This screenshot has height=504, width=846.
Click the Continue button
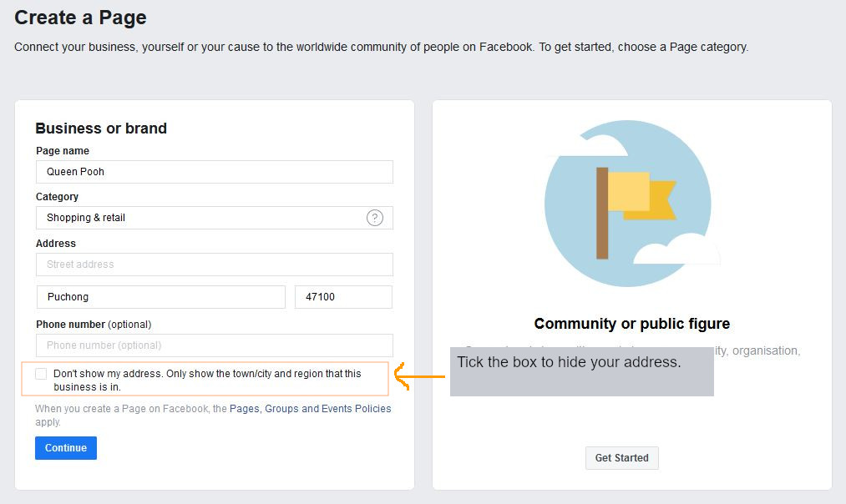pyautogui.click(x=66, y=448)
